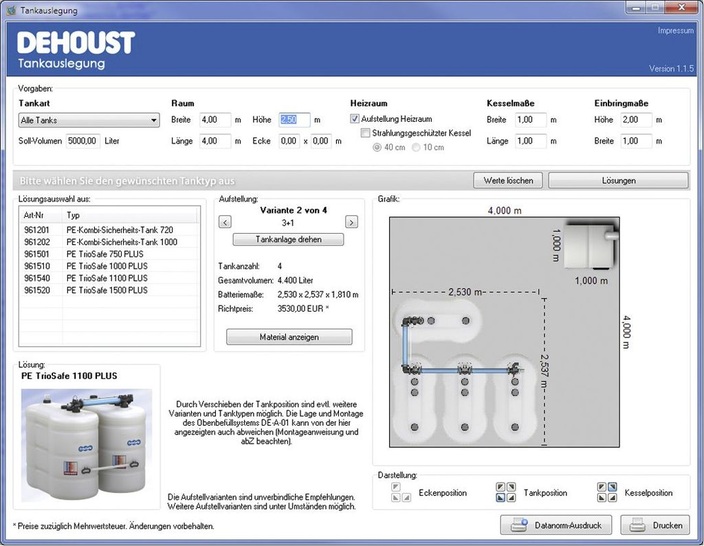Viewport: 704px width, 546px height.
Task: Click the bottom-left Kesselposition arrow icon
Action: coord(600,497)
